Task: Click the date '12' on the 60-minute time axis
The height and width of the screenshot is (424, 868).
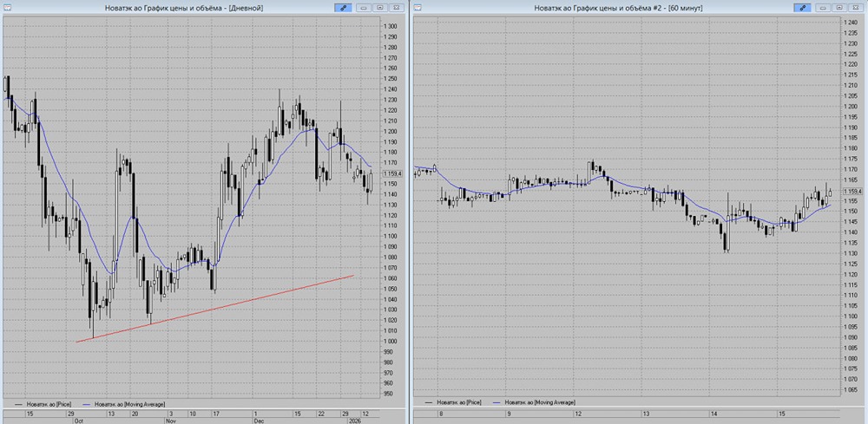Action: coord(577,414)
